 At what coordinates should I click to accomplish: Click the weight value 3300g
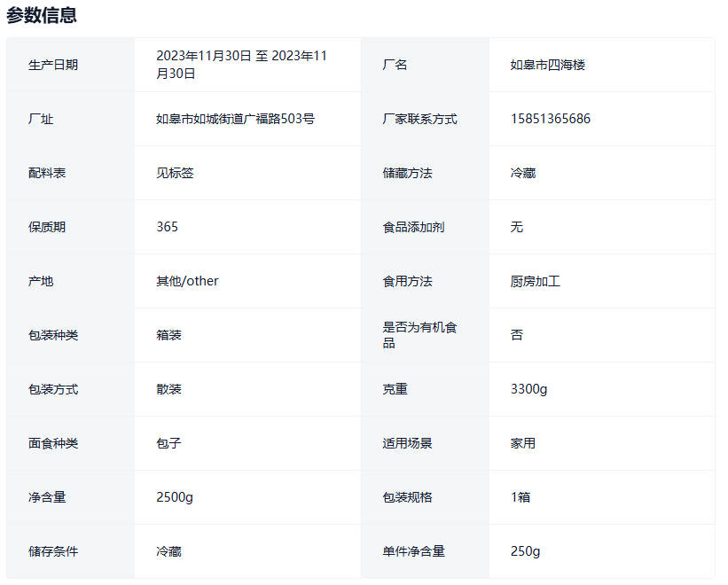coord(528,389)
